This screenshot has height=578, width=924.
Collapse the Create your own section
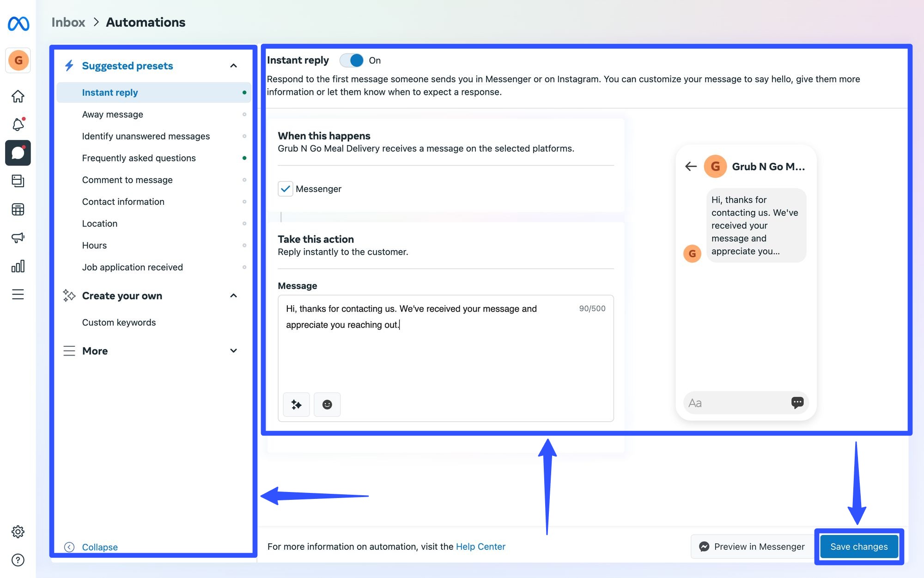tap(234, 295)
